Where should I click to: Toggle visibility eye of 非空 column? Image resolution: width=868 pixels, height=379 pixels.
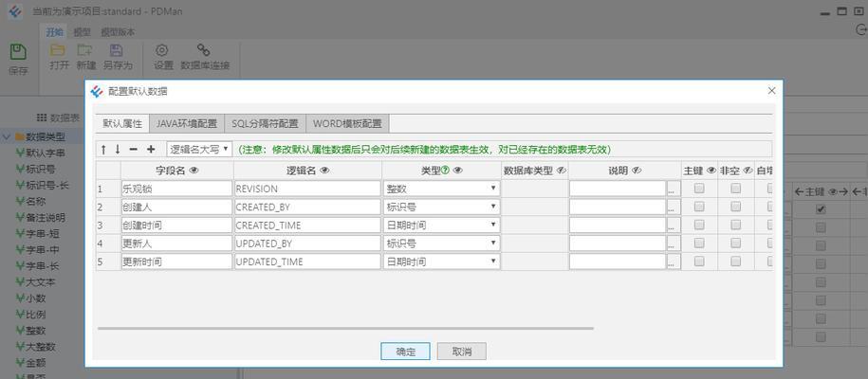(x=747, y=171)
